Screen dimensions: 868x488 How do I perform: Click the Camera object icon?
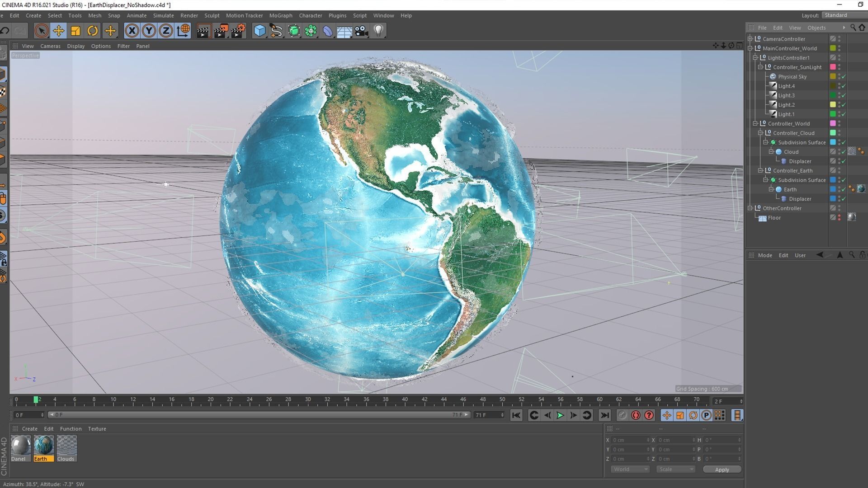(361, 31)
